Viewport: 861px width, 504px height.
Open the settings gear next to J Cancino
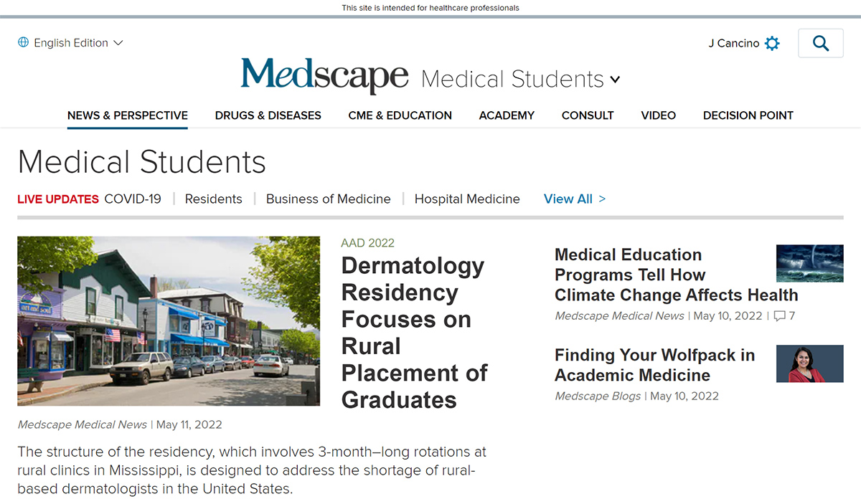click(772, 43)
